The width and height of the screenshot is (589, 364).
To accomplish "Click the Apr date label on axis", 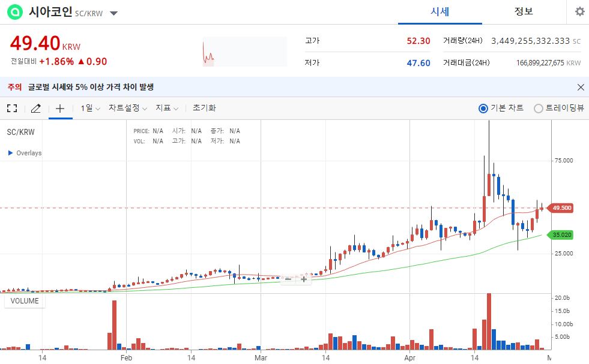I will tap(410, 357).
